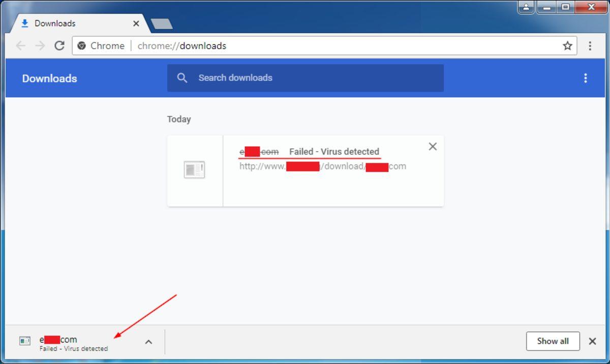Click the back navigation arrow
This screenshot has width=610, height=364.
click(x=20, y=46)
